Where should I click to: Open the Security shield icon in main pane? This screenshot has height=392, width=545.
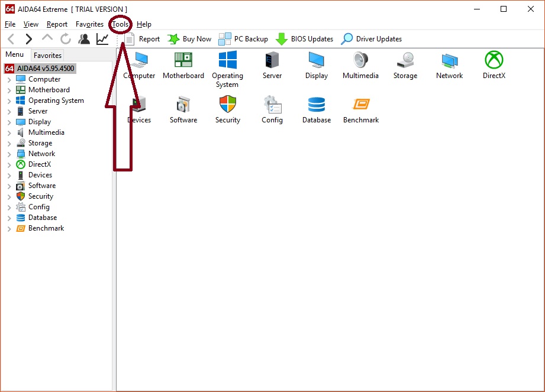tap(228, 104)
